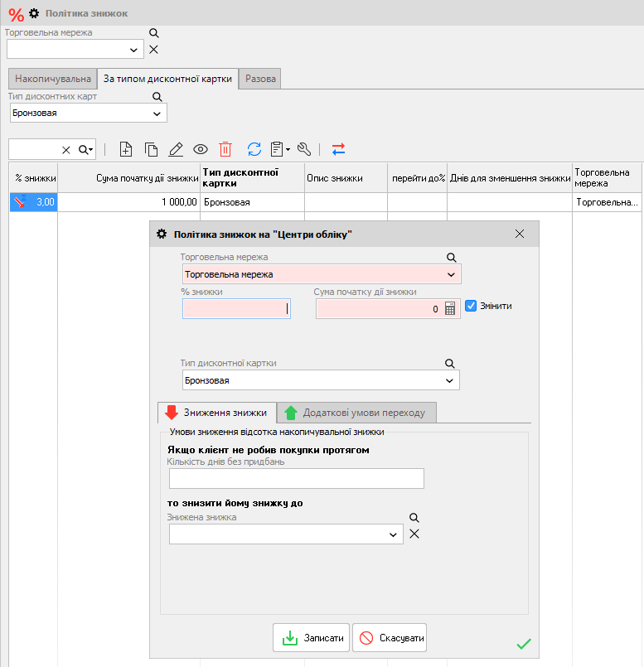
Task: Open calculator in Сума початку дії знижки
Action: point(451,309)
